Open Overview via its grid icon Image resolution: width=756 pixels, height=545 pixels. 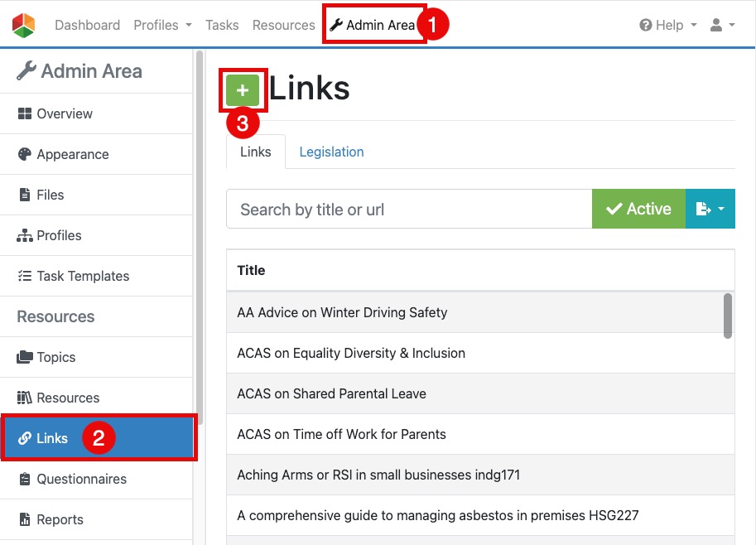click(24, 113)
